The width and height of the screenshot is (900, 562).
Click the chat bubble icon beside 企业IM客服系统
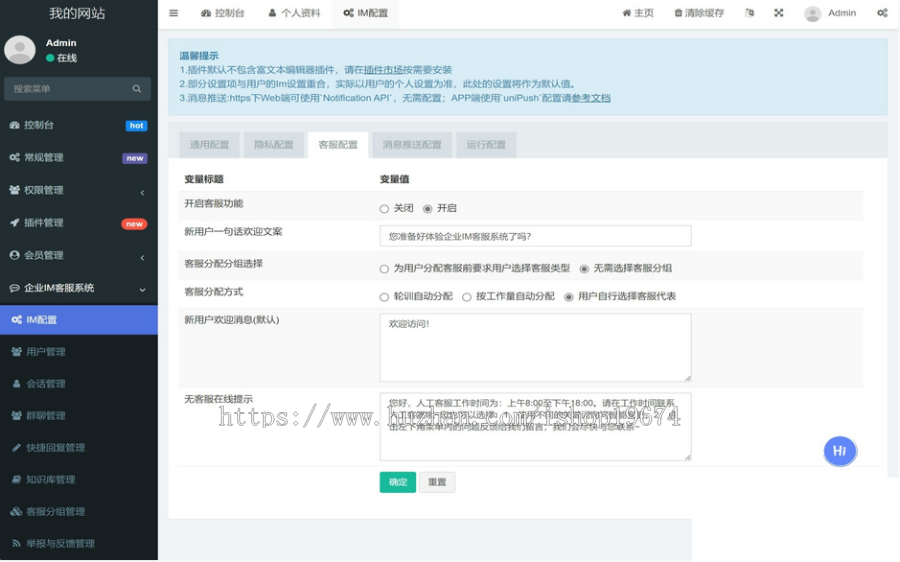14,288
